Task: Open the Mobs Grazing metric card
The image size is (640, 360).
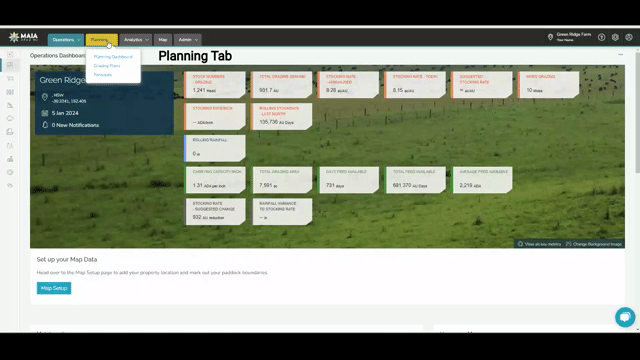Action: point(549,84)
